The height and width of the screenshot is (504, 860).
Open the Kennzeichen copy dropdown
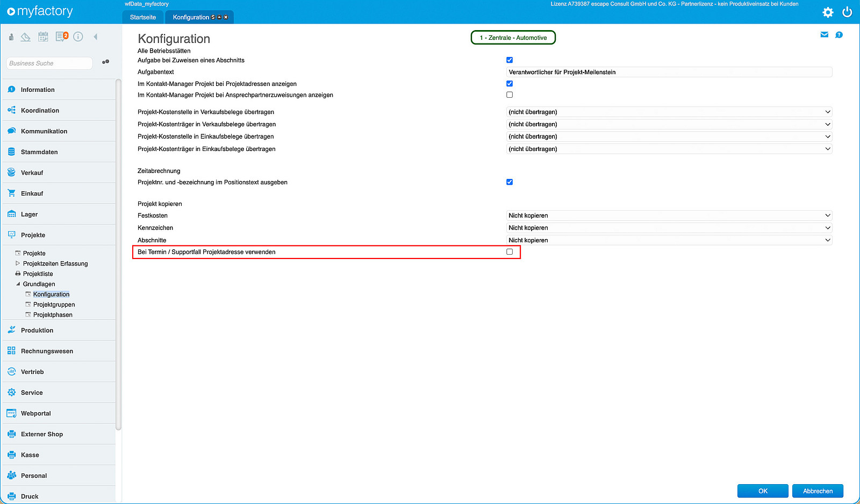(x=669, y=228)
